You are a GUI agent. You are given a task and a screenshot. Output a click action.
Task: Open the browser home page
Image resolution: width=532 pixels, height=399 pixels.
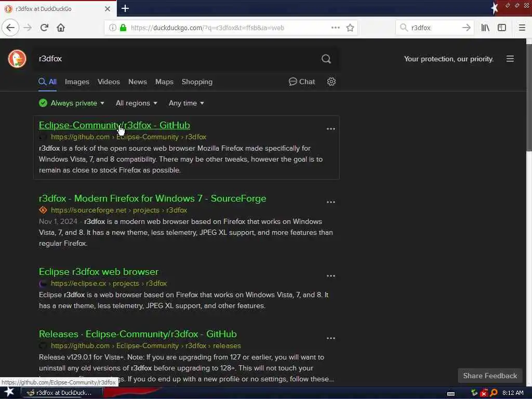point(61,28)
